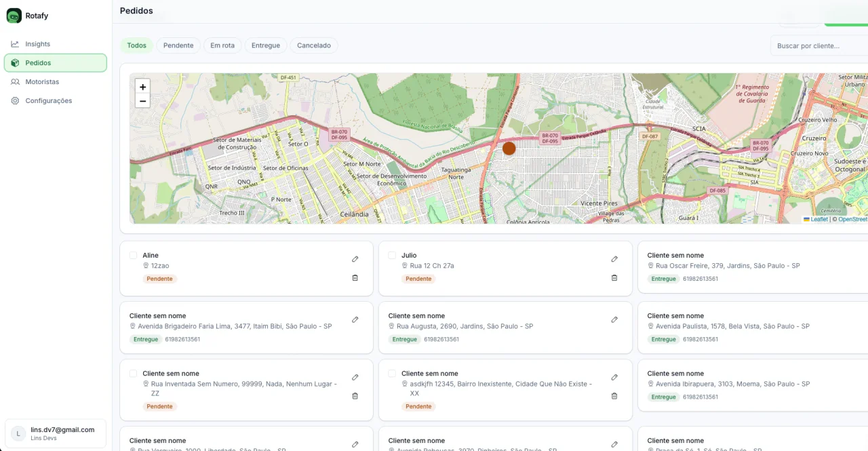Screen dimensions: 868x451
Task: Edit the asdkjfh 12345 order
Action: (614, 377)
